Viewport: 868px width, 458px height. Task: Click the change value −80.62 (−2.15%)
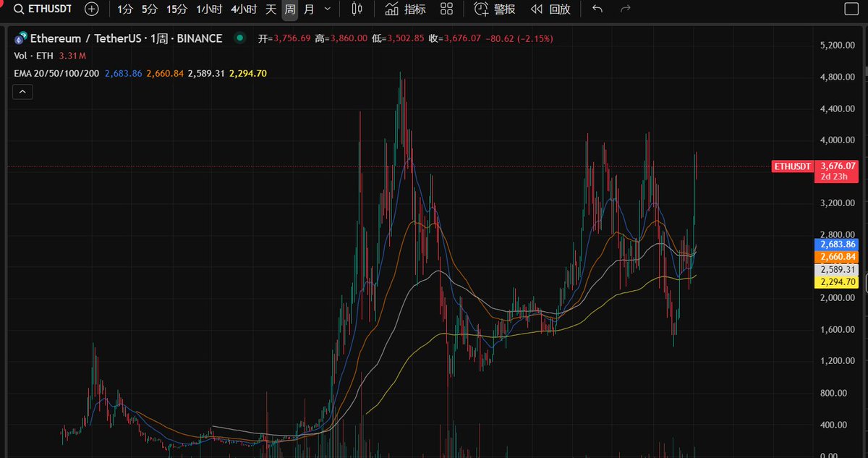[519, 38]
